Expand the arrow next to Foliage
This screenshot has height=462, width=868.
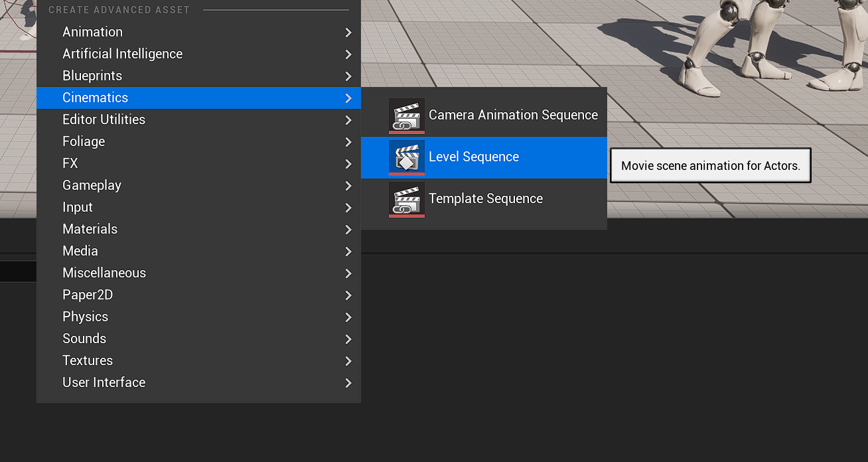click(x=348, y=142)
